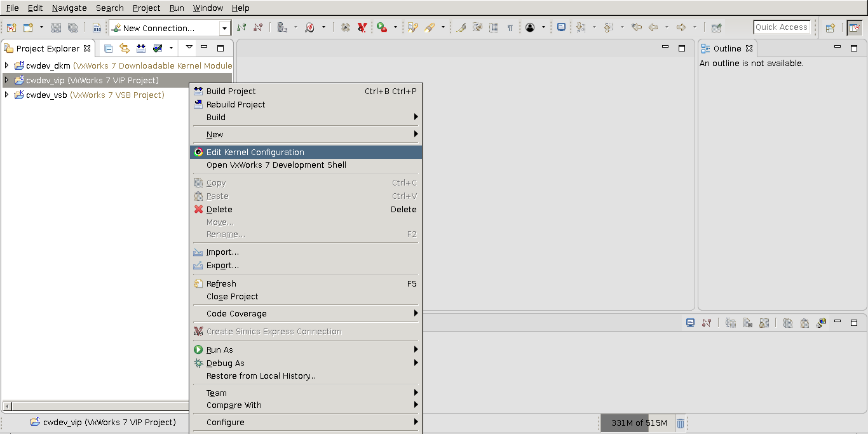Choose Delete in the context menu
The image size is (868, 434).
pyautogui.click(x=306, y=209)
